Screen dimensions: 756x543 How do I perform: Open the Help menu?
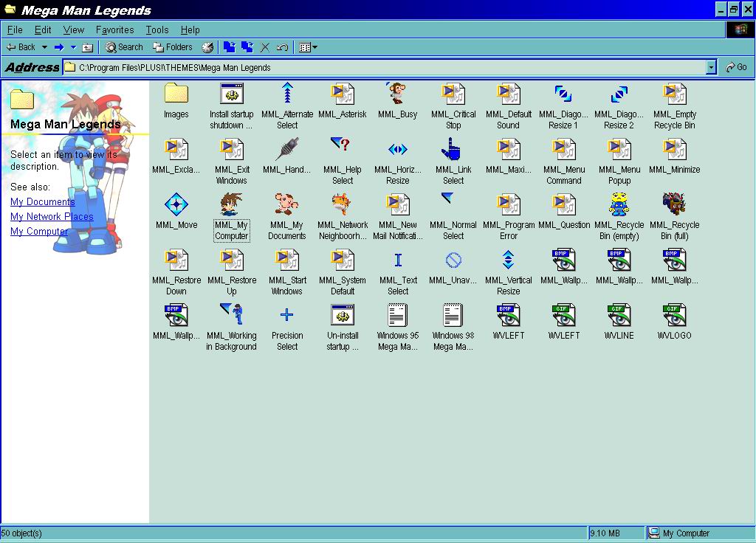(190, 30)
